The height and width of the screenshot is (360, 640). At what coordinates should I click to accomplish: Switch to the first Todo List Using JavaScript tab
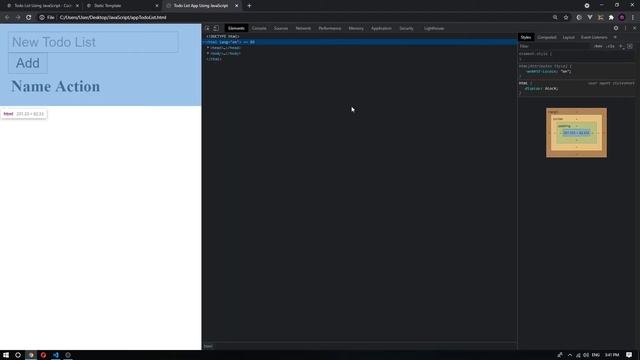coord(43,6)
